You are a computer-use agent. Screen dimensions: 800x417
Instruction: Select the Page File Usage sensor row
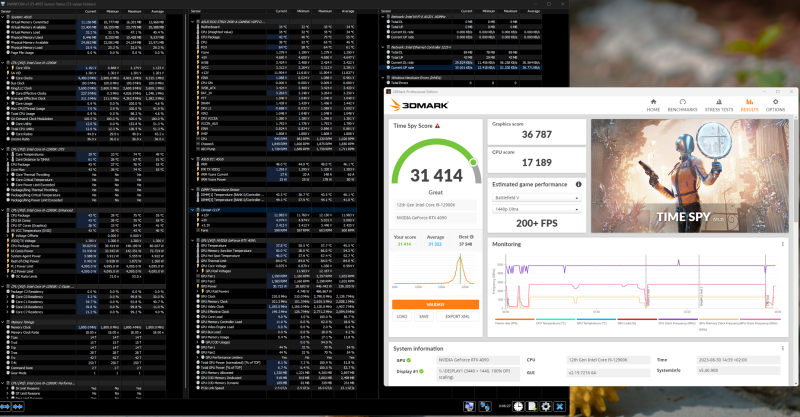coord(83,53)
